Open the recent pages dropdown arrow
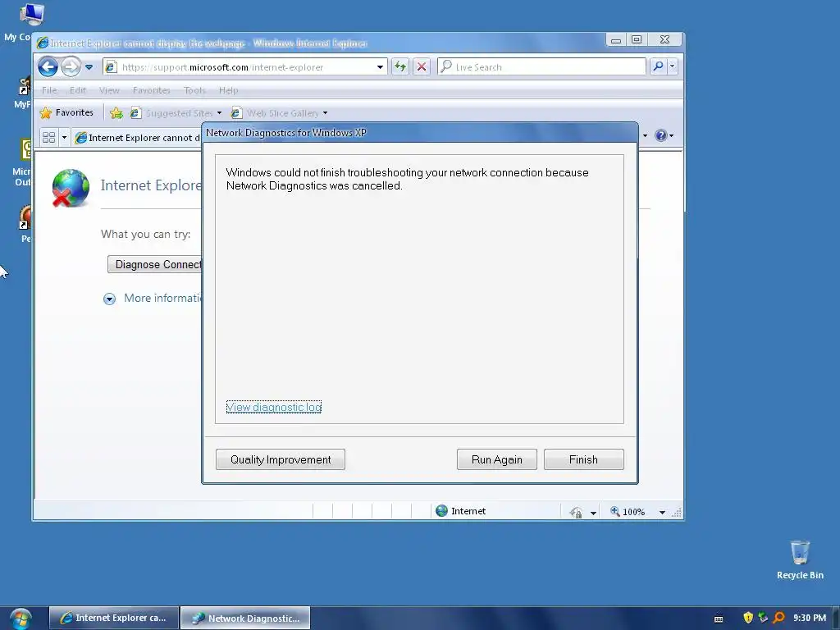The width and height of the screenshot is (840, 630). pyautogui.click(x=89, y=67)
